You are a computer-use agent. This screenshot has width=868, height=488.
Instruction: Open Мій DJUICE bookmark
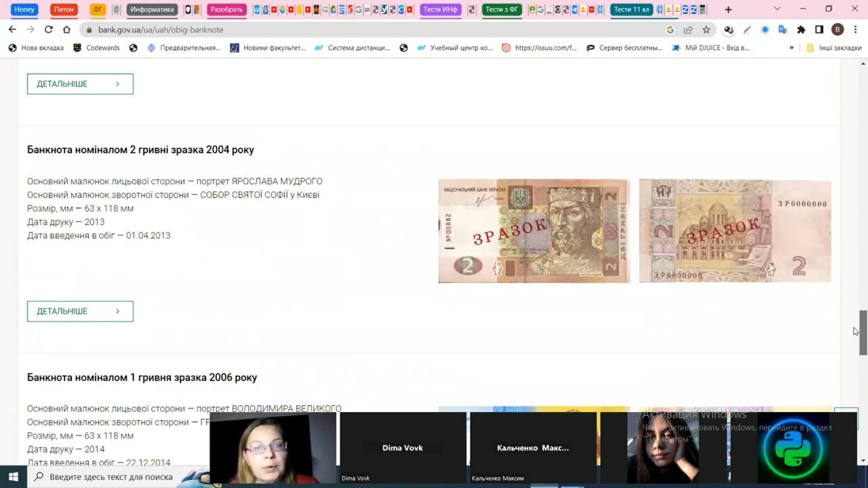point(710,48)
